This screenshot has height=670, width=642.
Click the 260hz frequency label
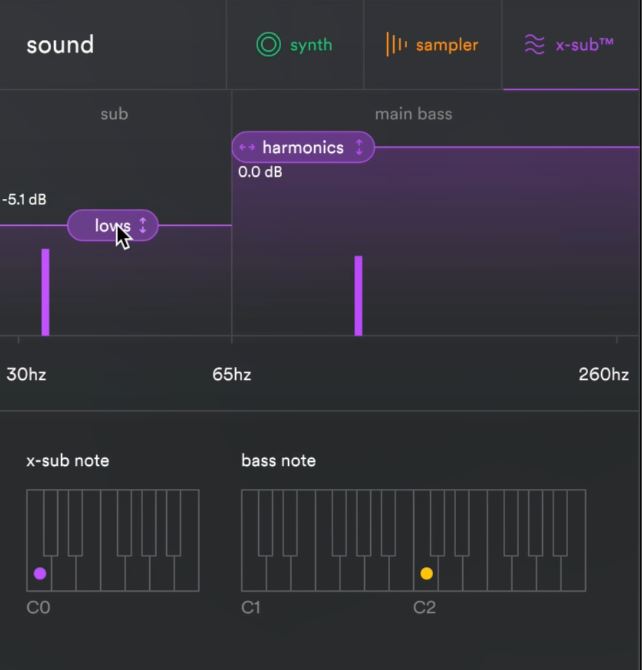tap(604, 374)
